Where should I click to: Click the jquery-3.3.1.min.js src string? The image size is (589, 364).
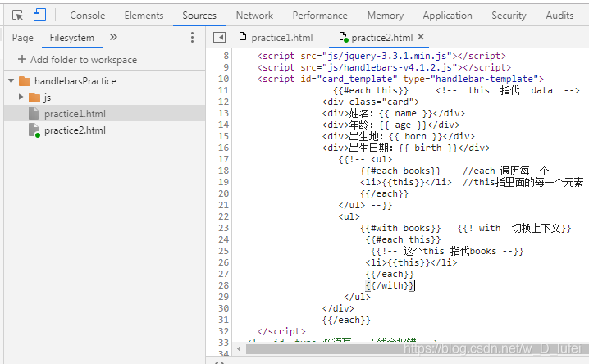coord(387,56)
